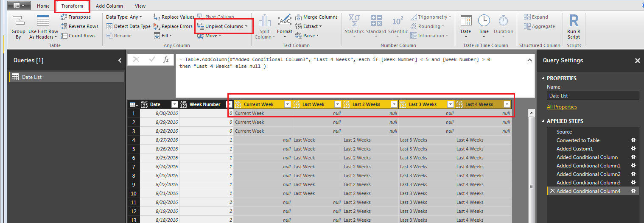This screenshot has width=644, height=223.
Task: Run Count Rows
Action: [x=78, y=36]
